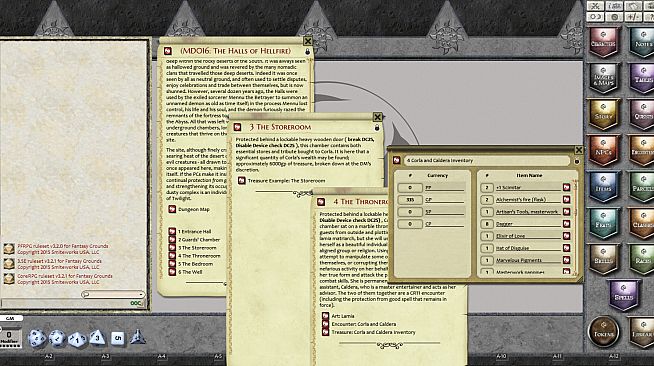Click the inventory item list scrollbar
The width and height of the screenshot is (654, 366).
(575, 227)
